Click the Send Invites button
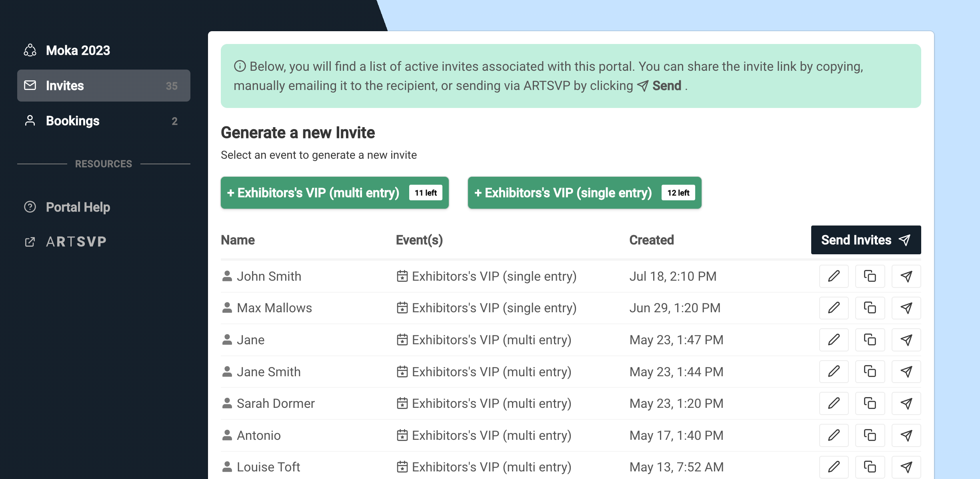This screenshot has height=479, width=980. (x=866, y=240)
